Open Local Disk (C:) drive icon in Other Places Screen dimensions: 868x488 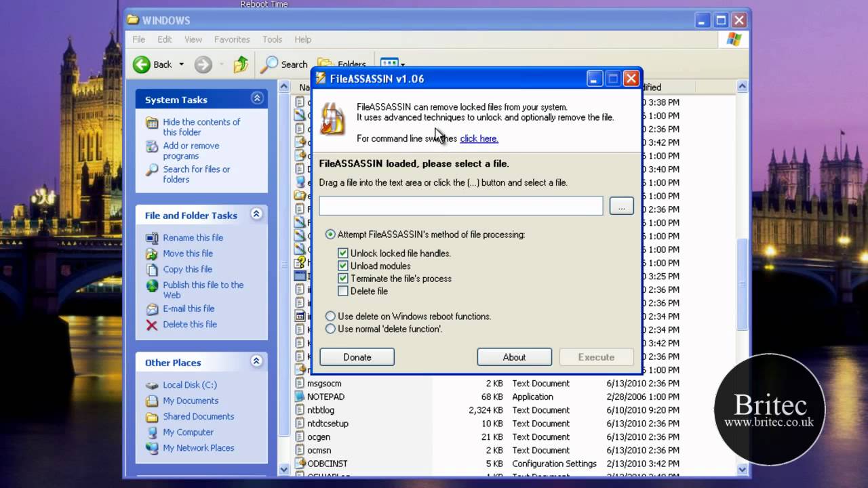pyautogui.click(x=152, y=385)
